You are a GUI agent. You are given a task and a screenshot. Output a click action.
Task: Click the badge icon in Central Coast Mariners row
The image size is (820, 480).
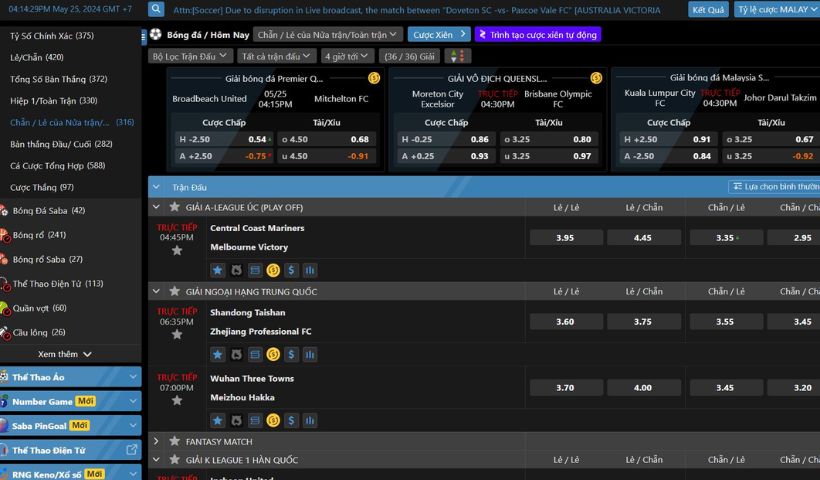[x=236, y=270]
